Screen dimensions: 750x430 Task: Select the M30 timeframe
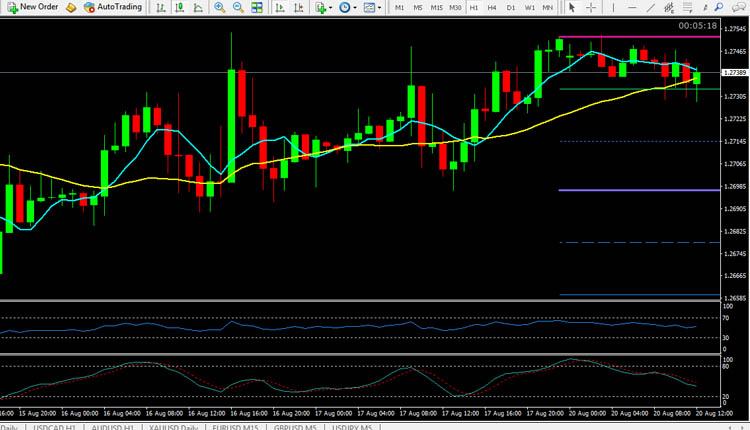point(455,8)
